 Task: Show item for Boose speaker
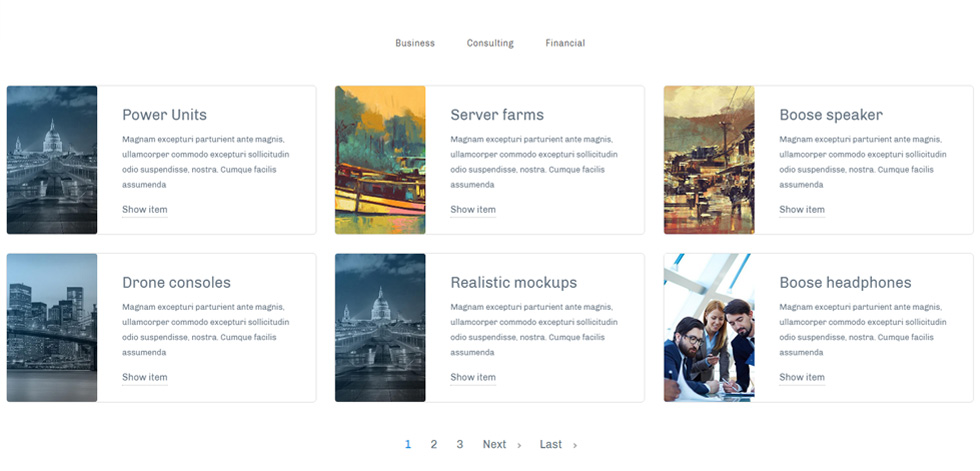click(802, 210)
